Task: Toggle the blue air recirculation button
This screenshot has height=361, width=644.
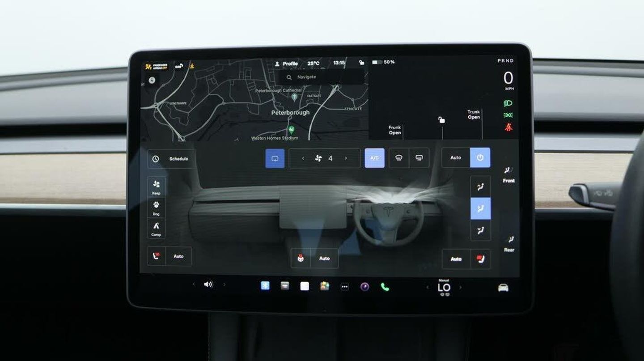Action: pyautogui.click(x=275, y=158)
